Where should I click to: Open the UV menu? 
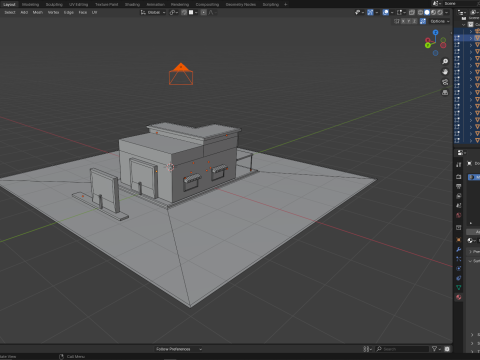pyautogui.click(x=94, y=12)
